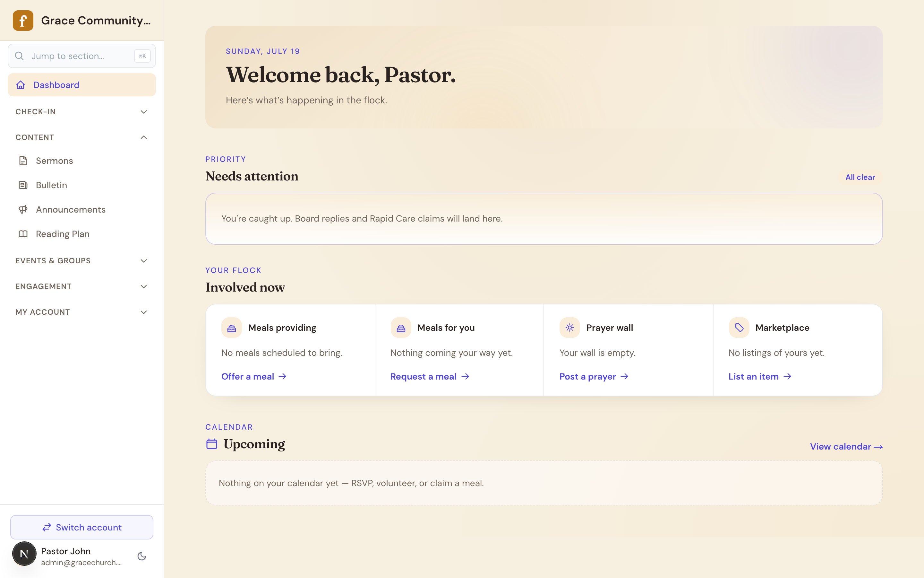
Task: Click the Meals providing card icon
Action: coord(231,328)
